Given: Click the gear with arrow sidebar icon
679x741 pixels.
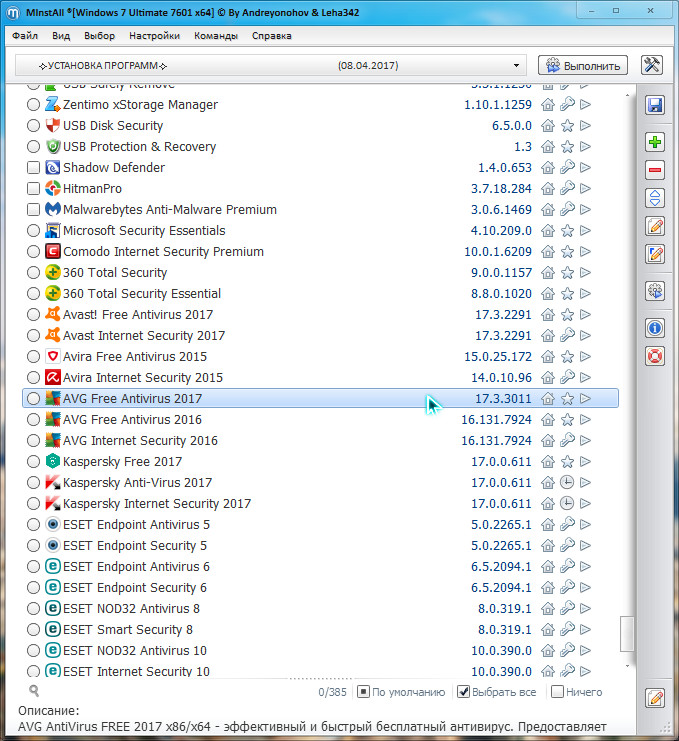Looking at the screenshot, I should (654, 291).
